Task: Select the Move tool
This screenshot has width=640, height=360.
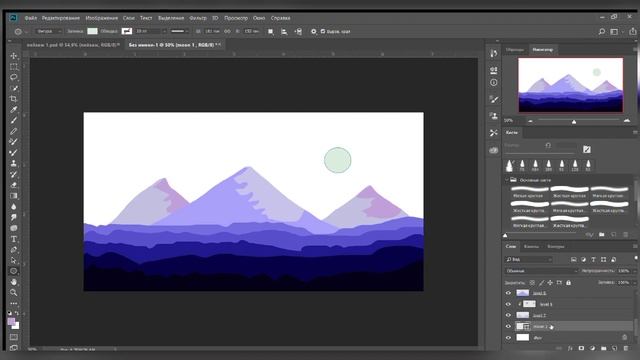Action: (x=13, y=56)
